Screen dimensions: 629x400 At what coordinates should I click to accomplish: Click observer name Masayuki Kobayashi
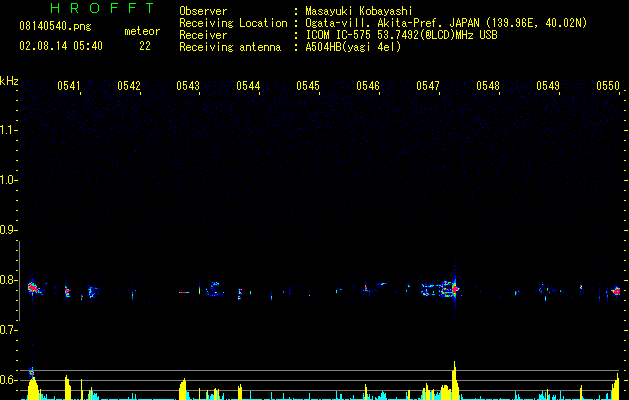[359, 11]
